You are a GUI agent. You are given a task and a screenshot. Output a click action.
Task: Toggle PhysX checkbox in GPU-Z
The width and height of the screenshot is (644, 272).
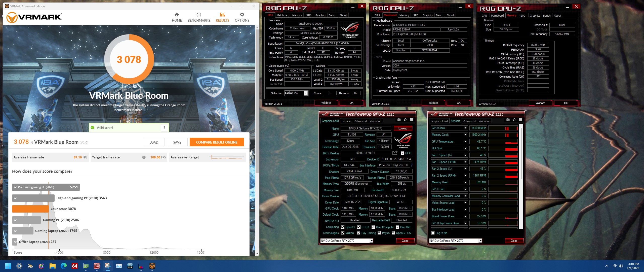tap(379, 233)
